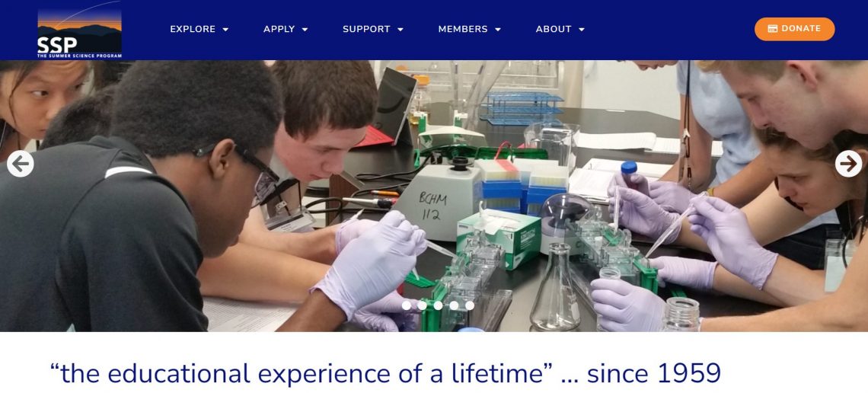This screenshot has height=393, width=868.
Task: Open the APPLY navigation link
Action: coord(279,30)
